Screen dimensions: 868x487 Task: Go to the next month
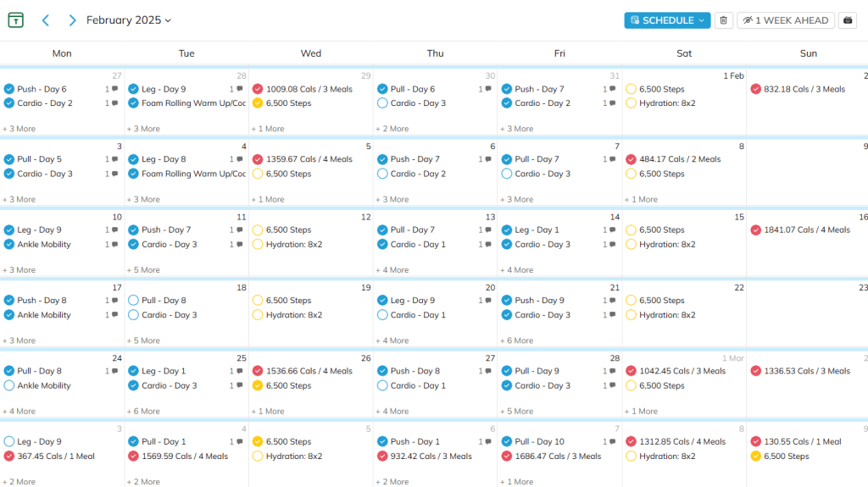[72, 20]
